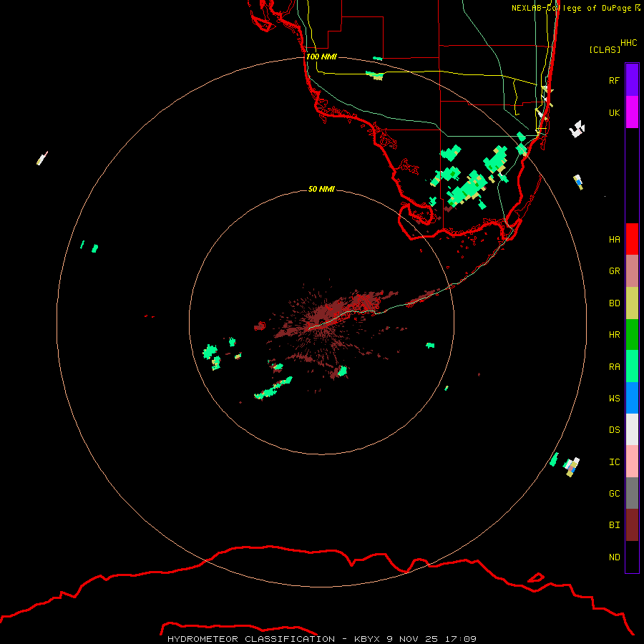Select the BD yellow legend swatch
Image resolution: width=644 pixels, height=644 pixels.
coord(632,303)
